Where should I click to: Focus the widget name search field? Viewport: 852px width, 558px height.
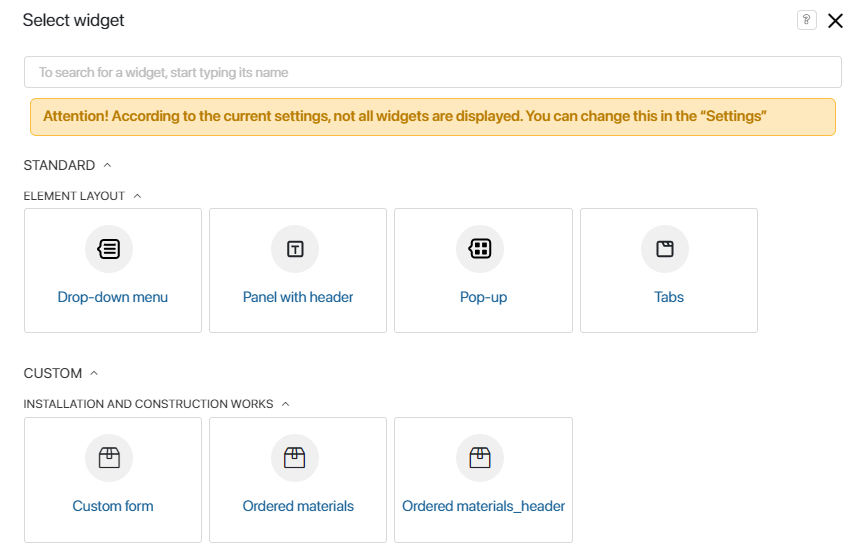pyautogui.click(x=432, y=72)
